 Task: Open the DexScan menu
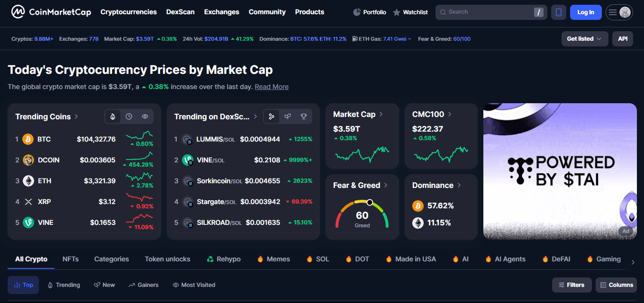[x=180, y=12]
